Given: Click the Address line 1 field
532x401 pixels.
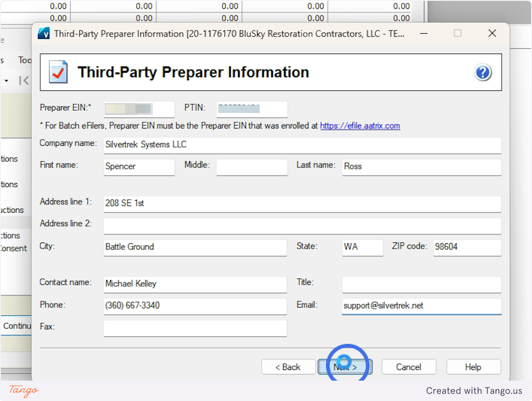Looking at the screenshot, I should (302, 204).
